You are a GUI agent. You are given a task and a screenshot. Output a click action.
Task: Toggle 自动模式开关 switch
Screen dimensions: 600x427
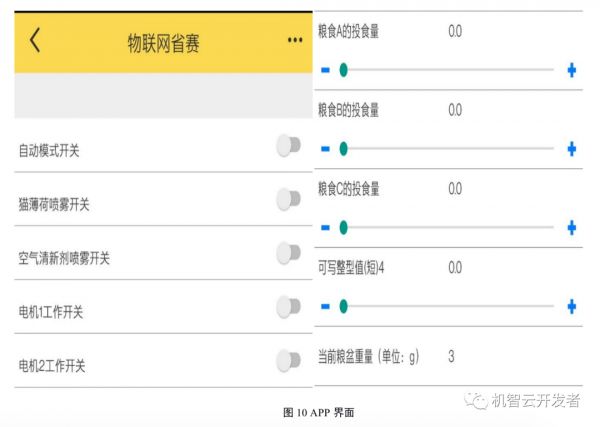(x=288, y=147)
